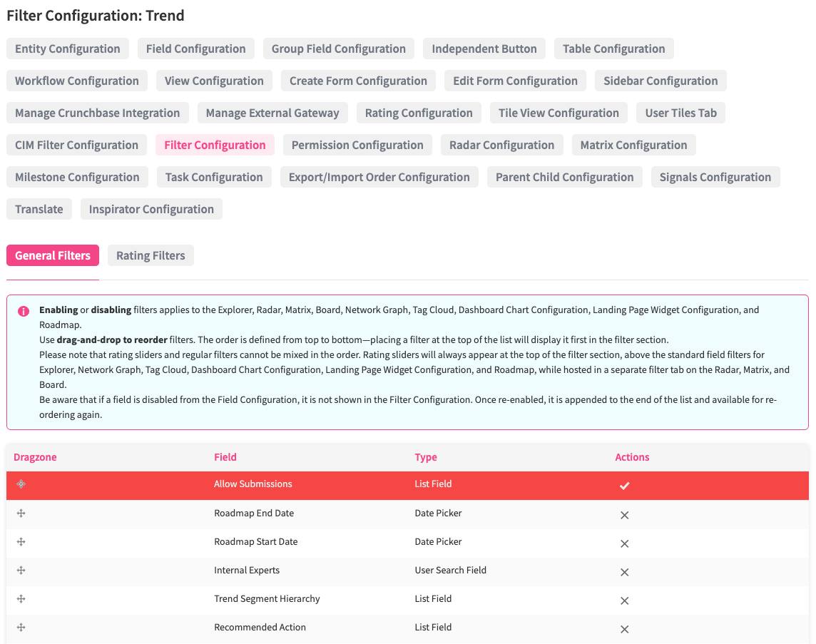This screenshot has width=816, height=644.
Task: Click drag handle for Trend Segment Hierarchy row
Action: tap(21, 599)
